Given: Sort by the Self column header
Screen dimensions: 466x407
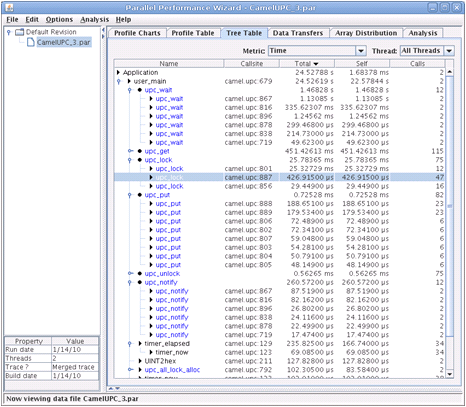Looking at the screenshot, I should tap(362, 63).
